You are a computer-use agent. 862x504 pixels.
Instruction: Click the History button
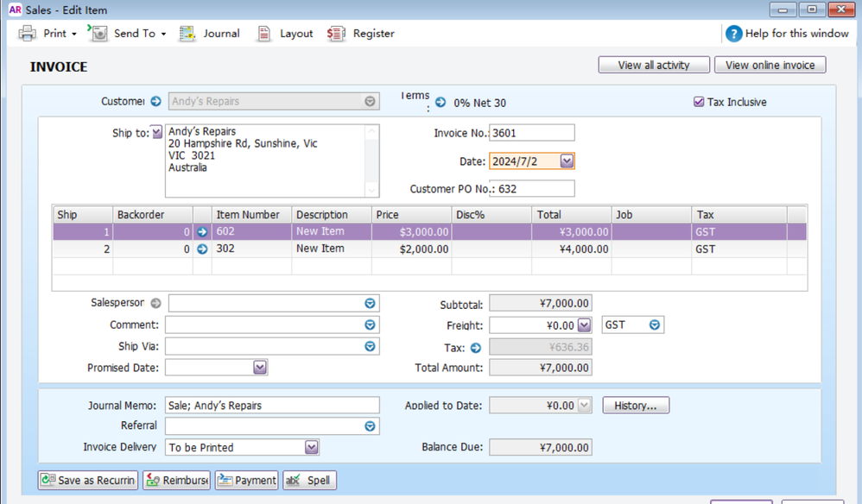(636, 406)
